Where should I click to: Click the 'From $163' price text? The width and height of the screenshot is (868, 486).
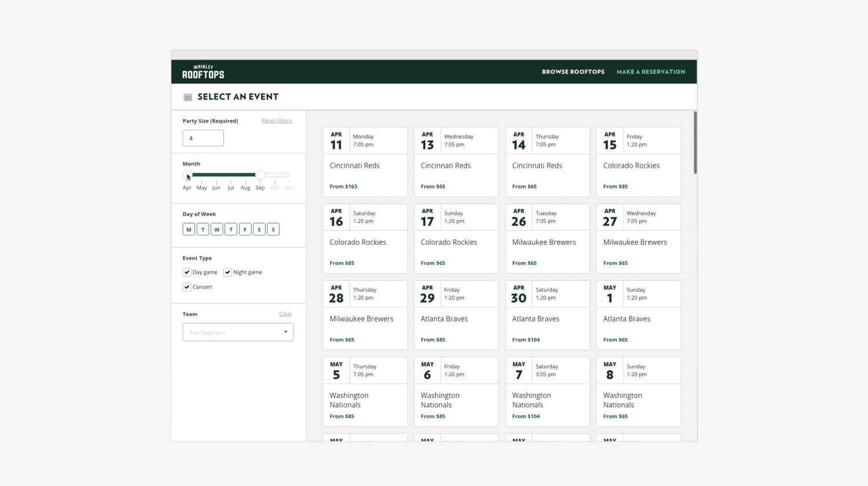pyautogui.click(x=343, y=186)
